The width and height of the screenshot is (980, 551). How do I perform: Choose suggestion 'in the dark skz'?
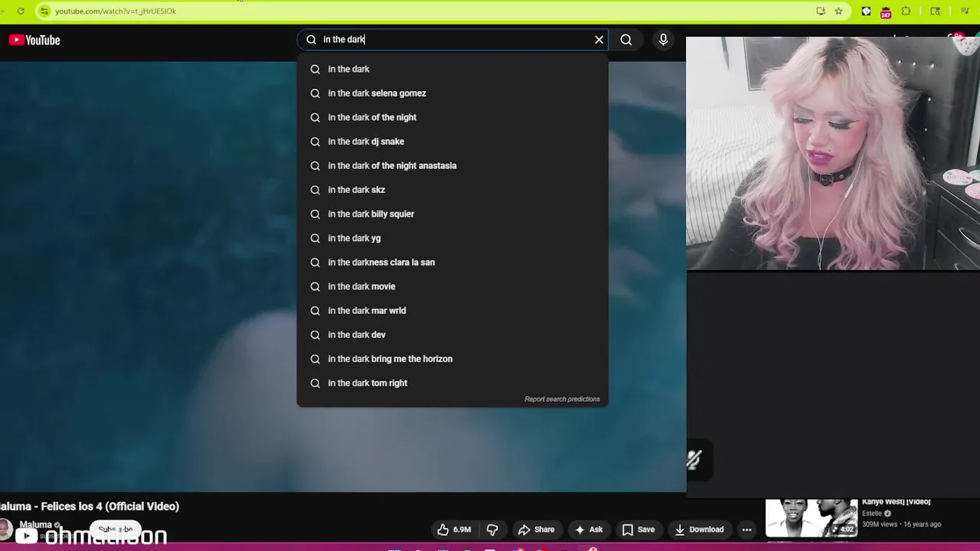[x=452, y=190]
